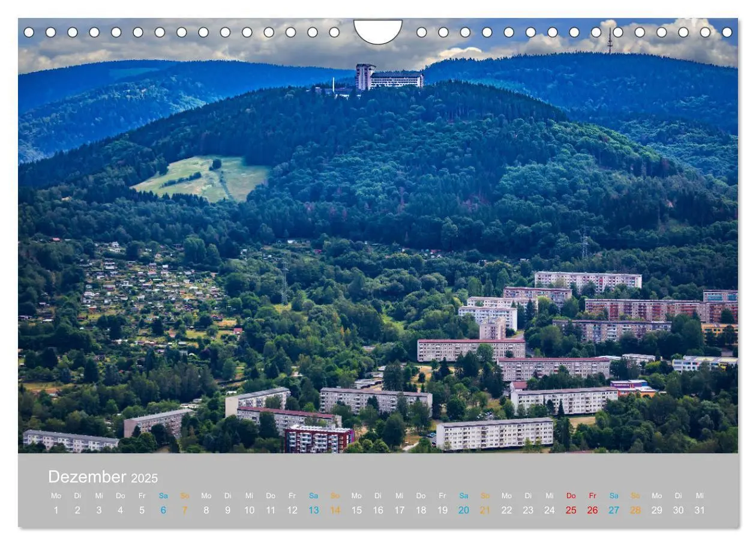
Task: Select date 1 in the calendar row
Action: 56,510
